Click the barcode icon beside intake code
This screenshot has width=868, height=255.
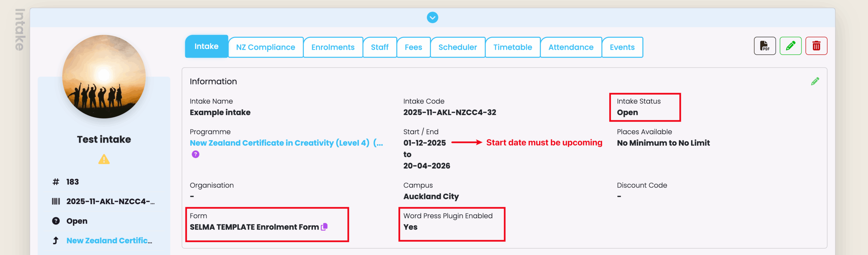click(56, 201)
